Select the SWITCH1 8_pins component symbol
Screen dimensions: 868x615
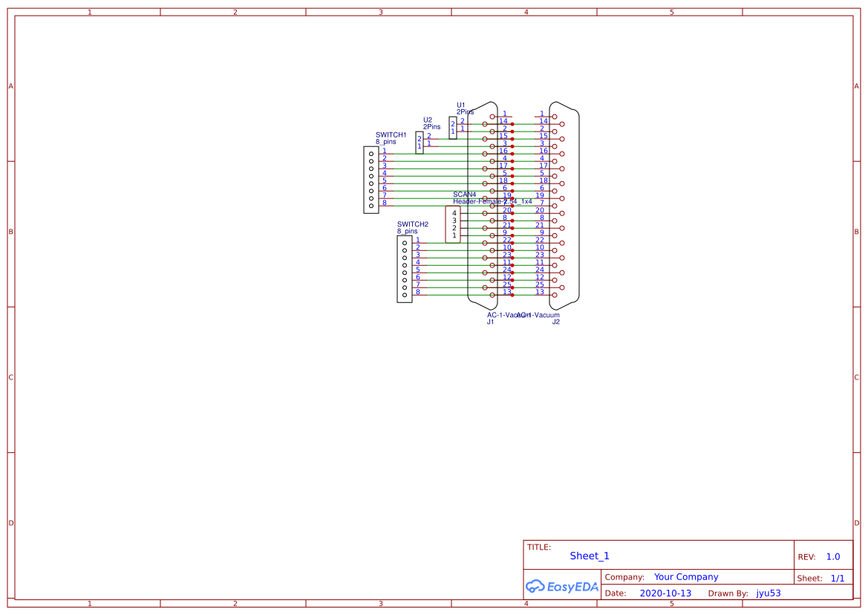coord(370,178)
